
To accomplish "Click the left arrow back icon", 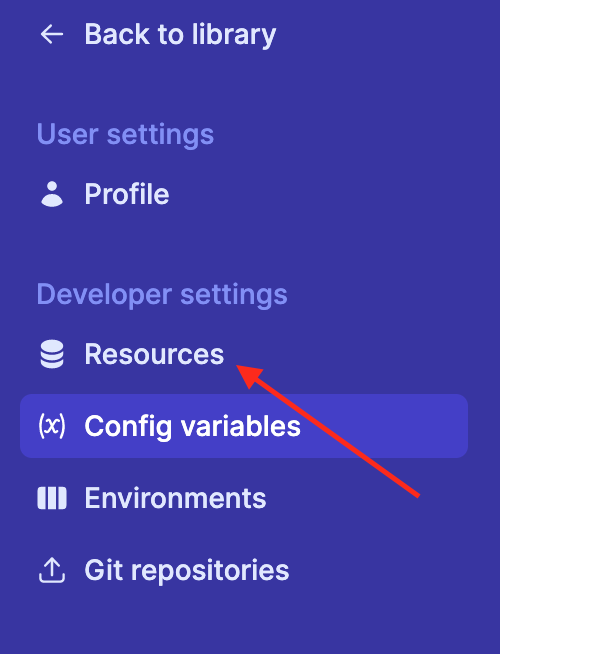I will [x=52, y=34].
